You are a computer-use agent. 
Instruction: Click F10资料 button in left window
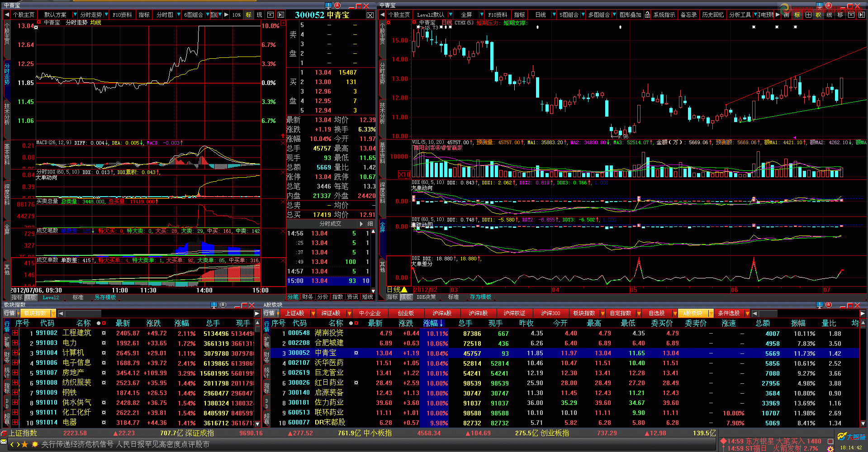pos(122,15)
